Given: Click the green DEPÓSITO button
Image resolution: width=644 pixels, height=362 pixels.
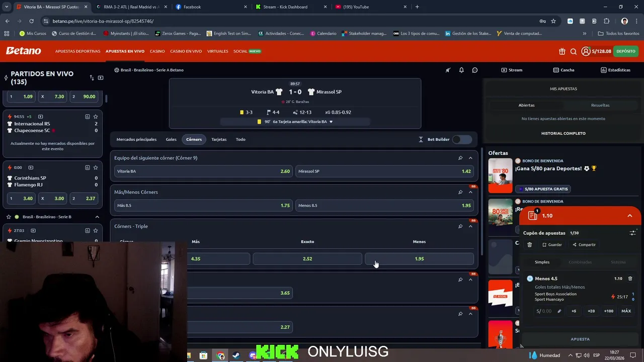Looking at the screenshot, I should pos(625,51).
